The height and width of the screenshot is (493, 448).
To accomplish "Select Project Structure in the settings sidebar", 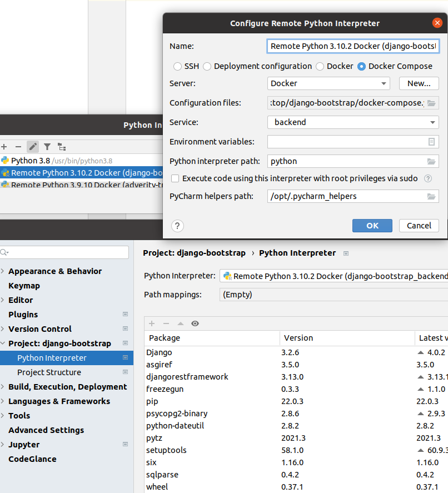I will pos(49,372).
